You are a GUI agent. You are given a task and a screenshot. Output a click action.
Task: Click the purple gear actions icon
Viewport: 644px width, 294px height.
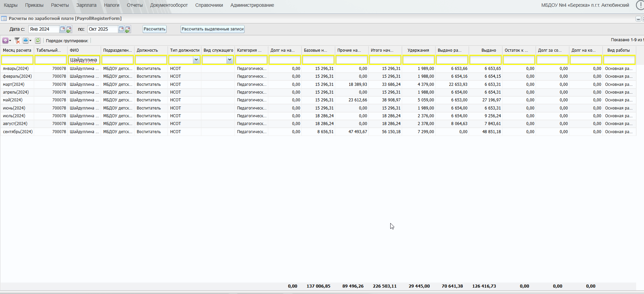5,41
